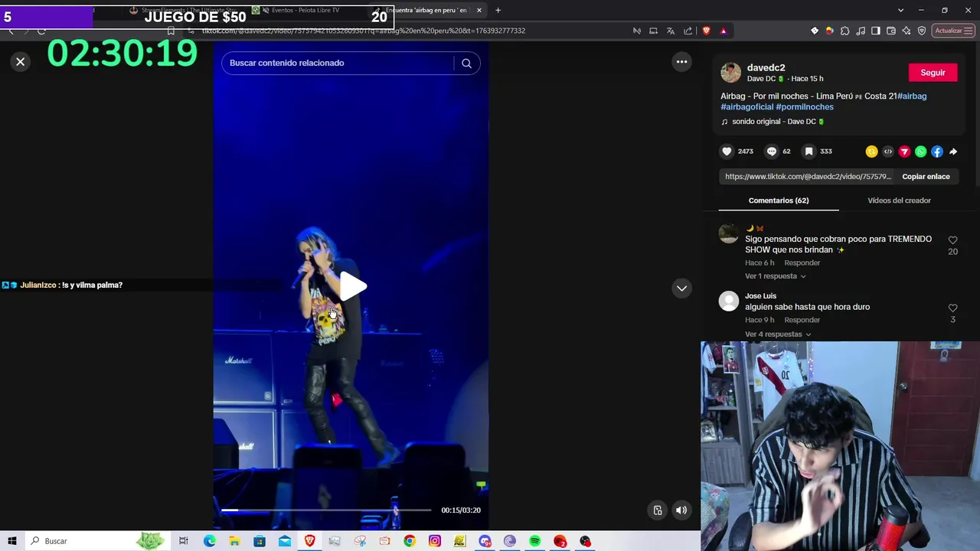Share the video to WhatsApp
The width and height of the screenshot is (980, 551).
(x=920, y=152)
